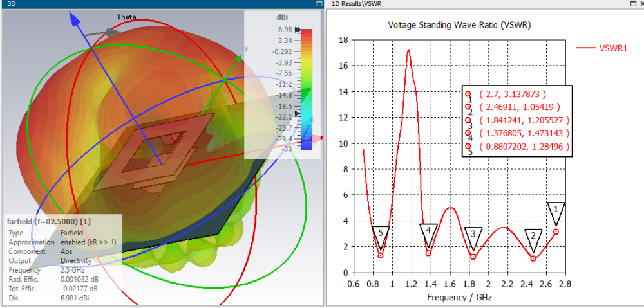Viewport: 644px width, 308px height.
Task: Click the Frequency 2.5 GHz info value
Action: point(72,270)
